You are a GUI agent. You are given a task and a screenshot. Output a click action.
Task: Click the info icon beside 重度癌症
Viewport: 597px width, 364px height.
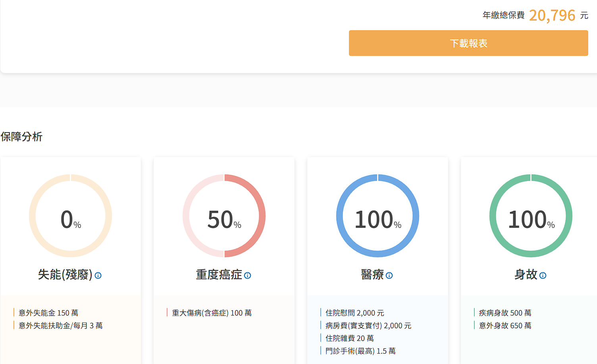click(248, 275)
